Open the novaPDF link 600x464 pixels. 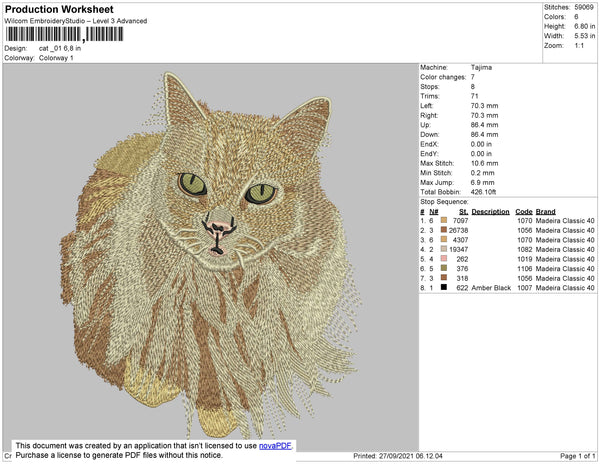(275, 446)
